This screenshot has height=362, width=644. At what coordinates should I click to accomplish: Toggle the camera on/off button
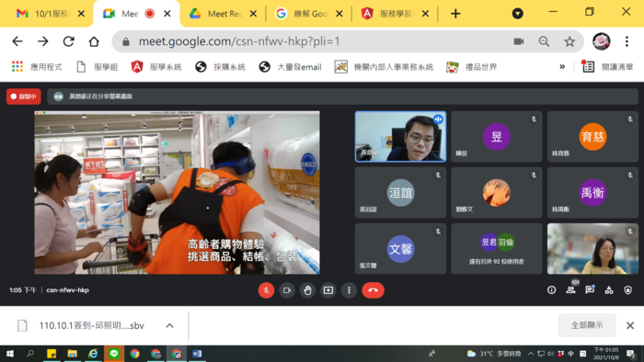click(x=287, y=290)
